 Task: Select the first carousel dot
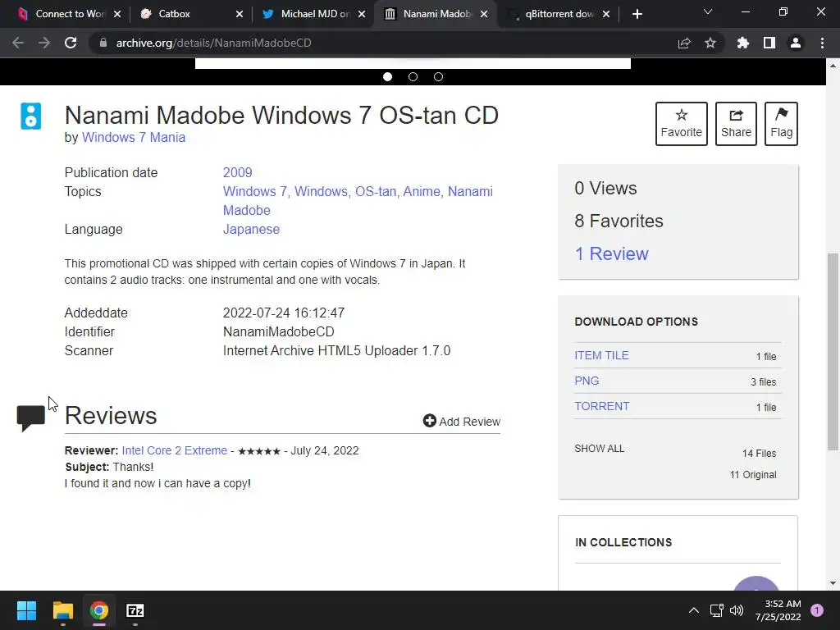pos(387,76)
